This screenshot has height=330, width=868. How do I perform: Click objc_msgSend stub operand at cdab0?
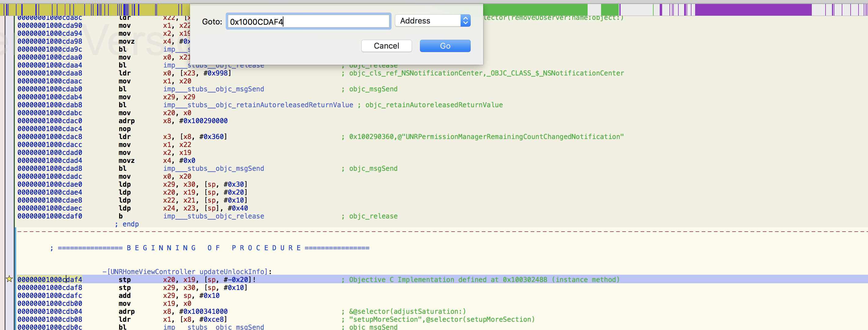coord(213,89)
